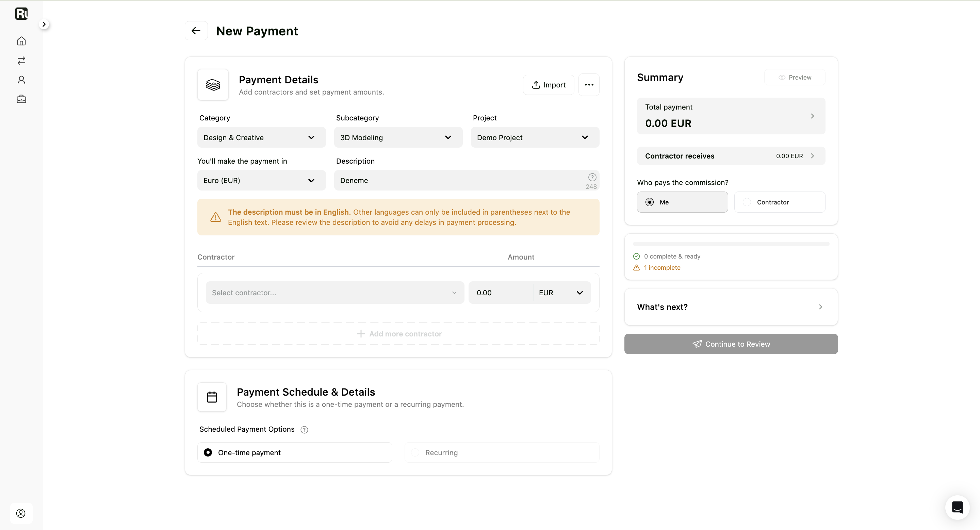Expand the sidebar with the chevron toggle
Image resolution: width=980 pixels, height=530 pixels.
[44, 24]
